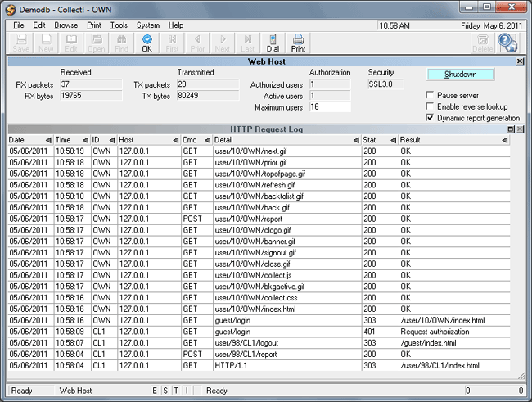Viewport: 532px width, 402px height.
Task: Click the 10:58 AM clock display
Action: tap(394, 26)
